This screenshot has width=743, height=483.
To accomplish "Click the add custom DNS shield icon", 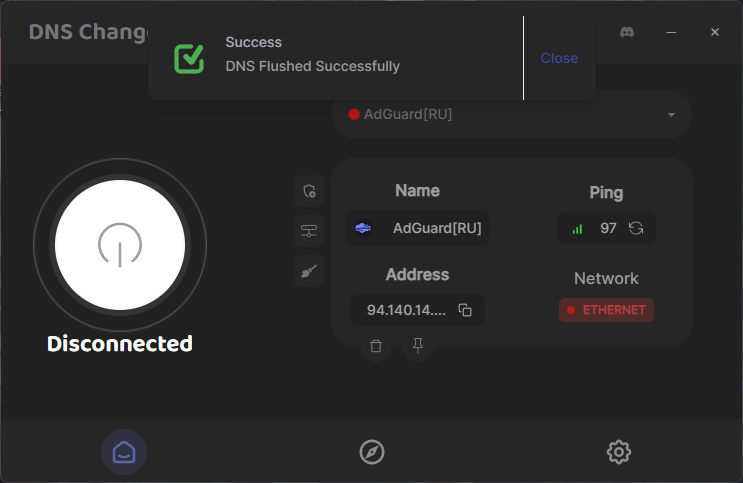I will (309, 191).
